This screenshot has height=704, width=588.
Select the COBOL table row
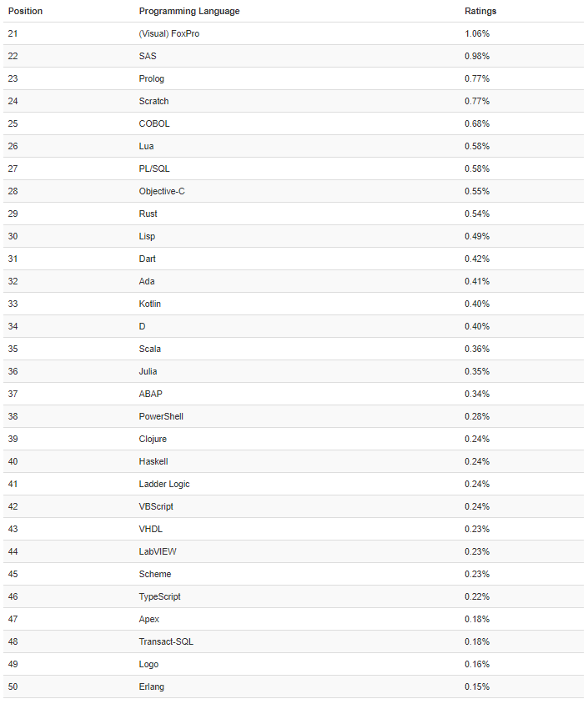coord(154,124)
